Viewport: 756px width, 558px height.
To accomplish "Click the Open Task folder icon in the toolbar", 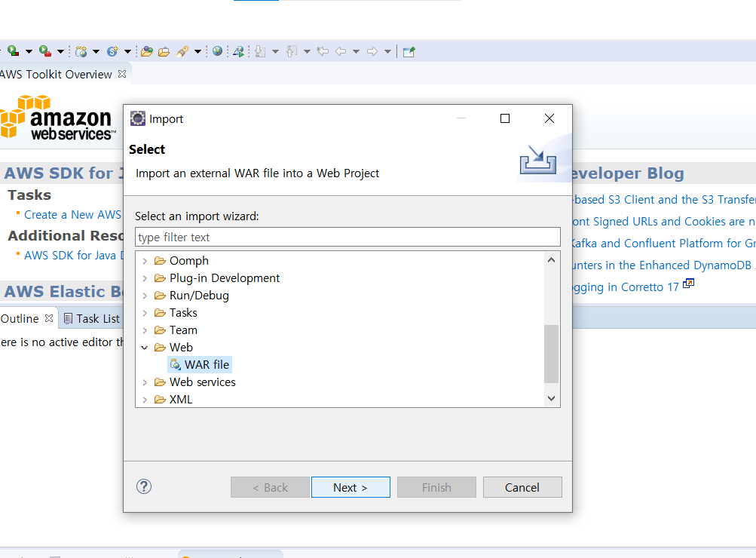I will (164, 51).
